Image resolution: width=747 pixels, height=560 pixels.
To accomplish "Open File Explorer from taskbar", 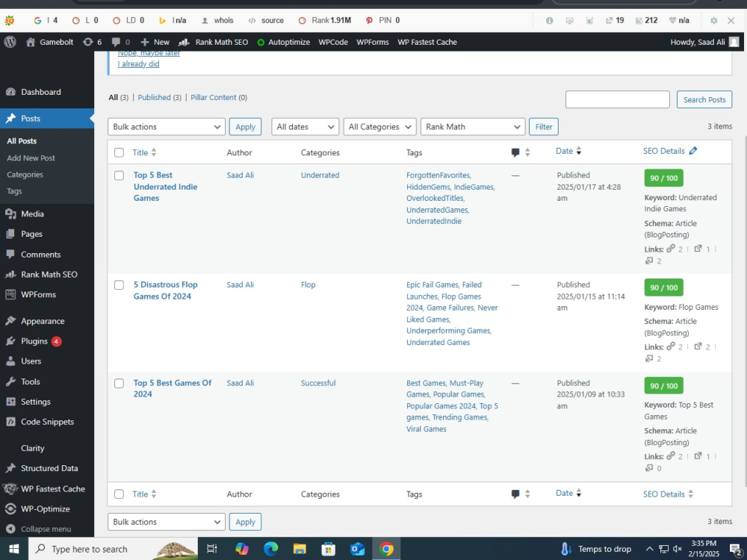I will pyautogui.click(x=300, y=549).
